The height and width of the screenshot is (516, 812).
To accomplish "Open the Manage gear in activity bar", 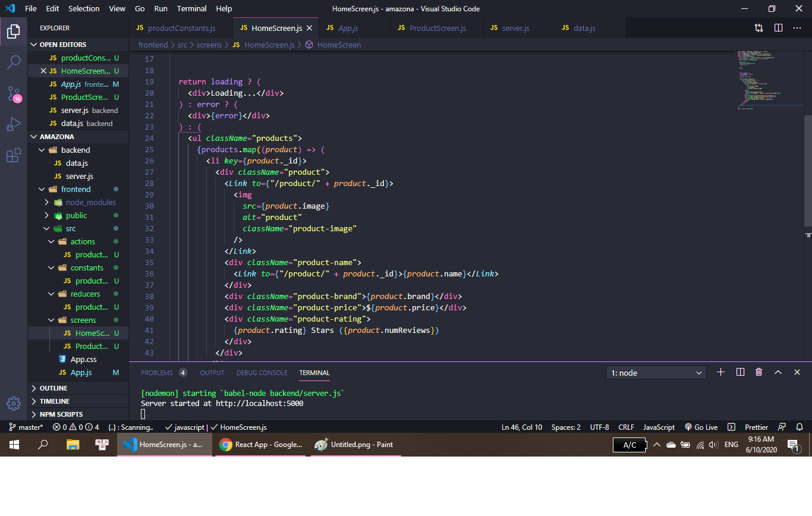I will click(x=14, y=404).
